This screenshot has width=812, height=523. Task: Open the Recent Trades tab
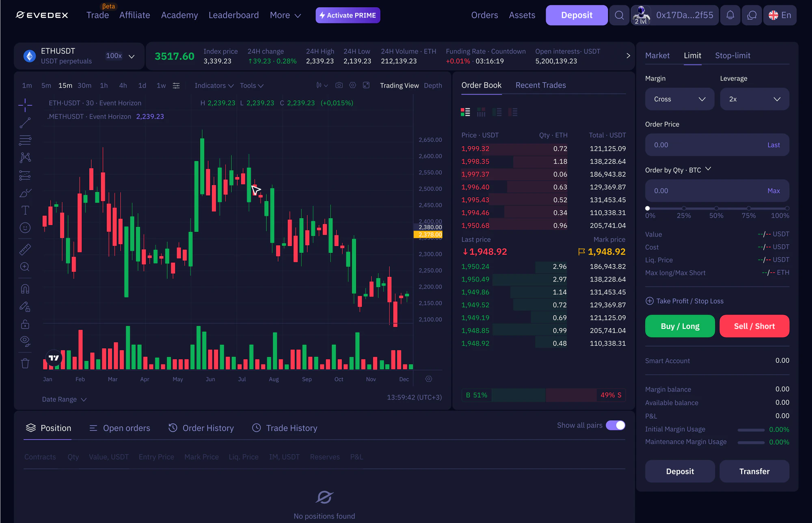(x=541, y=85)
